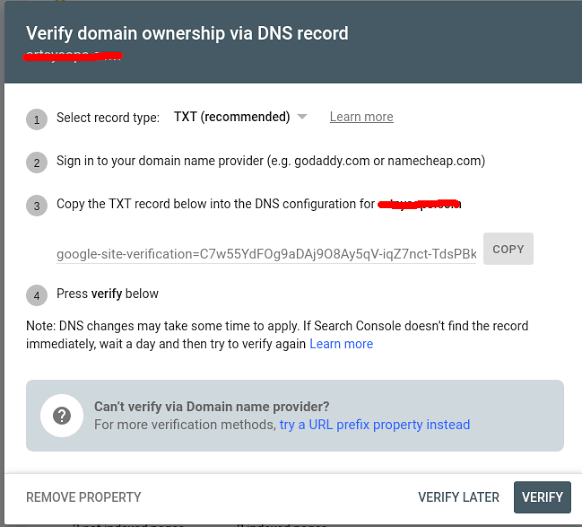Image resolution: width=582 pixels, height=527 pixels.
Task: Copy the TXT verification record
Action: point(508,249)
